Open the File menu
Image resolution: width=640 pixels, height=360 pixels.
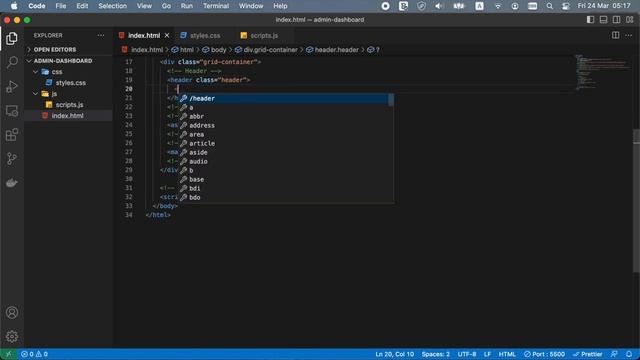[61, 6]
